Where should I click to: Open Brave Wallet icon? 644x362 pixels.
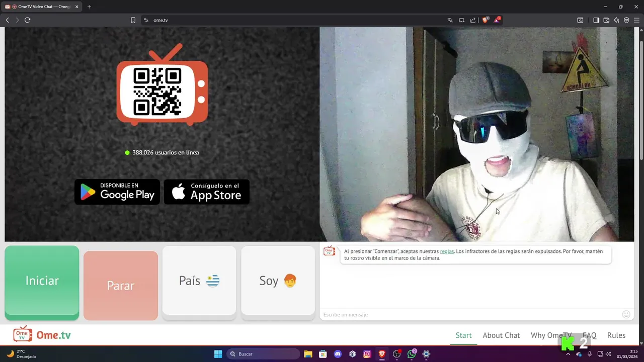606,20
